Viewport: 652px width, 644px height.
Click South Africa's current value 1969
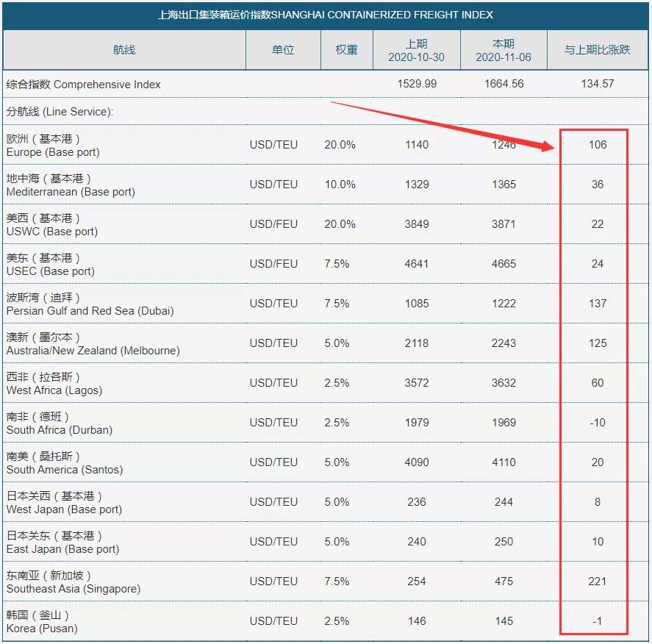point(504,423)
